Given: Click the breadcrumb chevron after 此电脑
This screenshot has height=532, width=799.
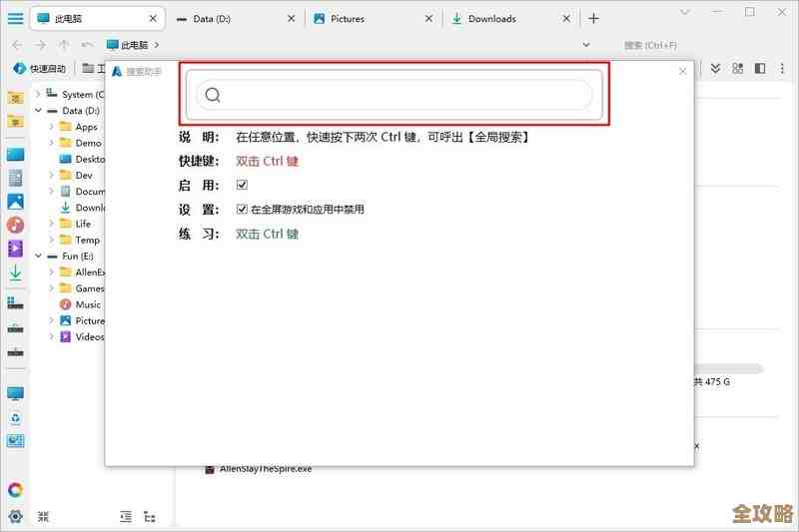Looking at the screenshot, I should [x=157, y=45].
